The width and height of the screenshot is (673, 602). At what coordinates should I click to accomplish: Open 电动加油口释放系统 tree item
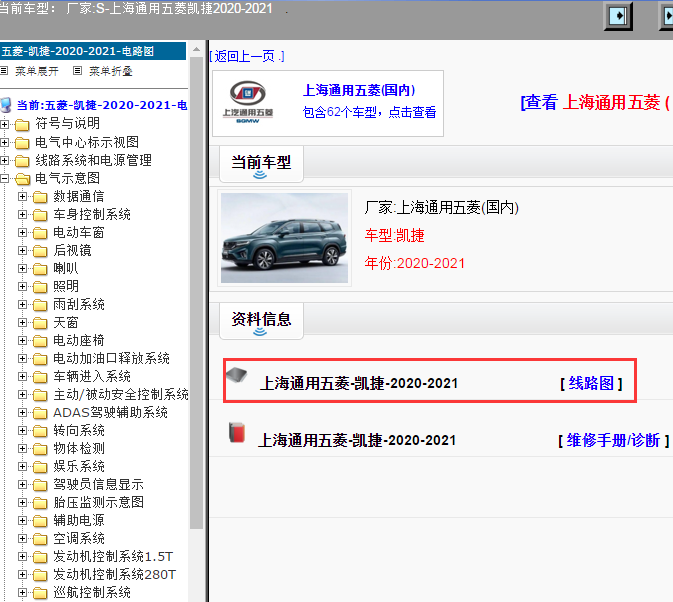click(111, 358)
